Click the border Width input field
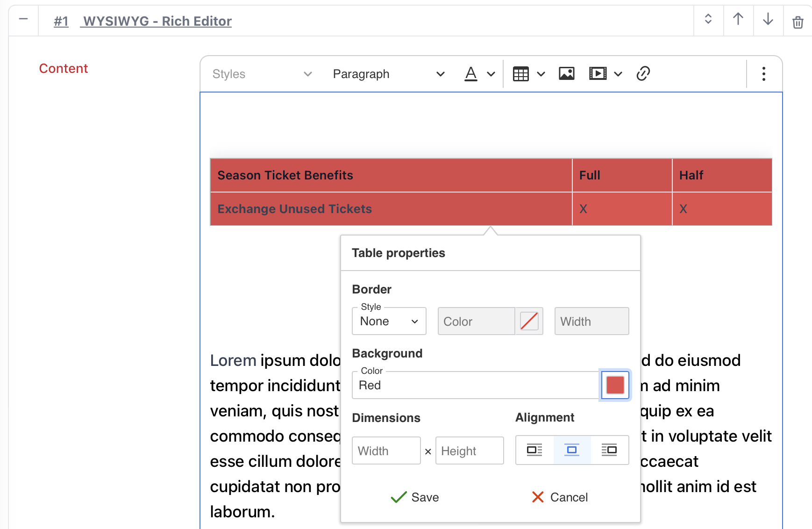 coord(591,321)
